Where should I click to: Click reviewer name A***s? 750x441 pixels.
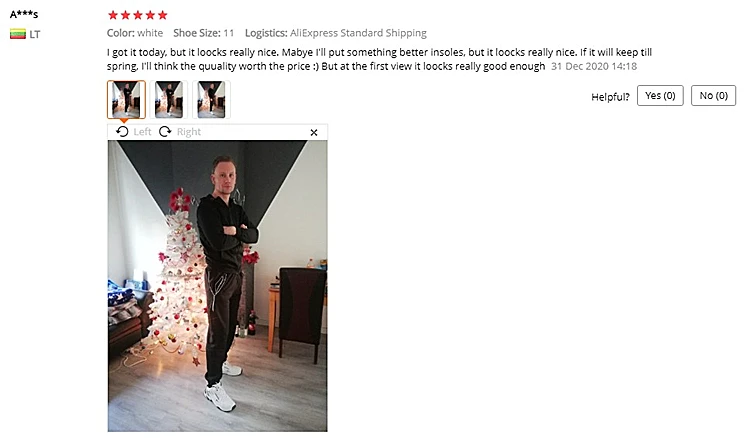[24, 14]
